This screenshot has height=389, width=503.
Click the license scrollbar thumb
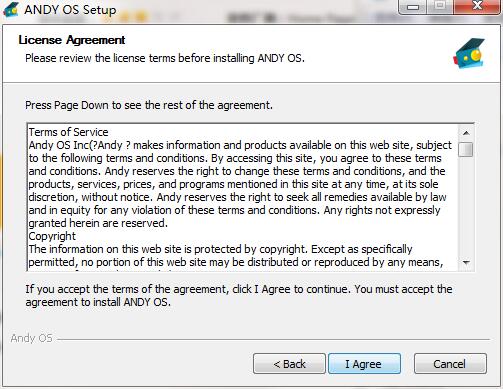pos(466,149)
